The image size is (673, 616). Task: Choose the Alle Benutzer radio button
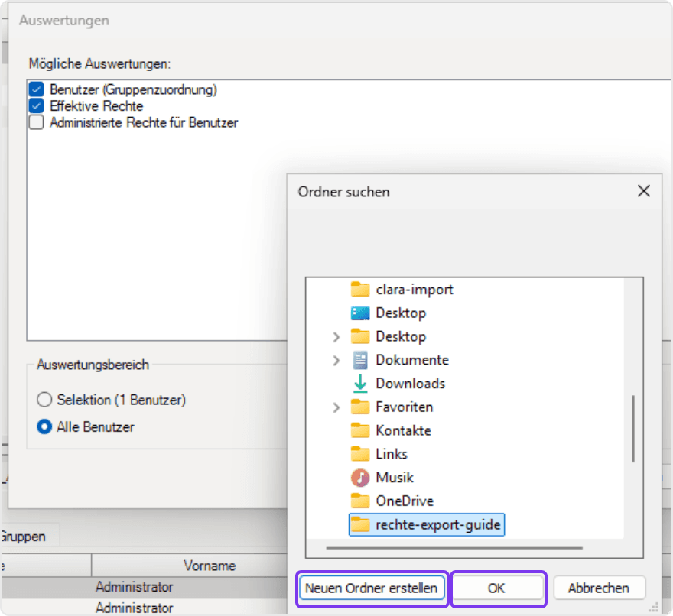[x=44, y=426]
